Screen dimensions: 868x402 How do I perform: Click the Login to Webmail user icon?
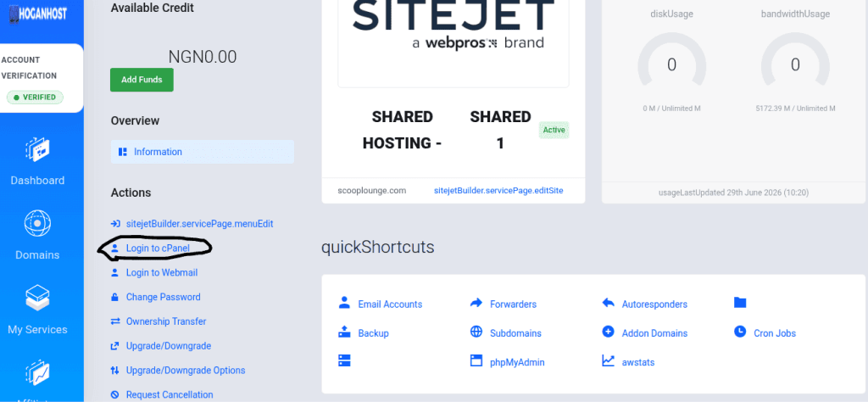coord(115,272)
